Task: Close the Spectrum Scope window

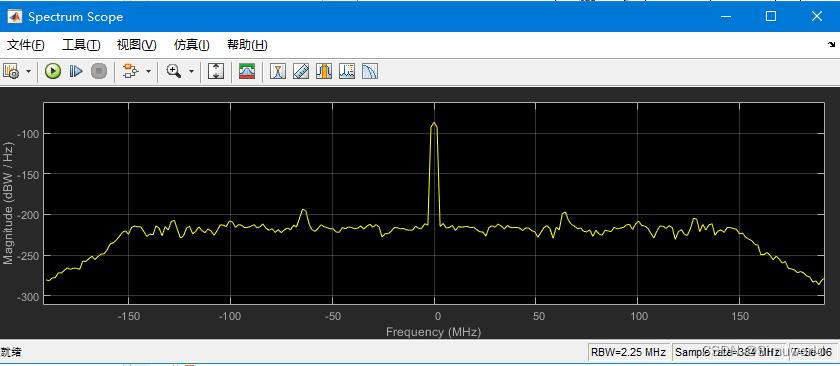Action: tap(816, 17)
